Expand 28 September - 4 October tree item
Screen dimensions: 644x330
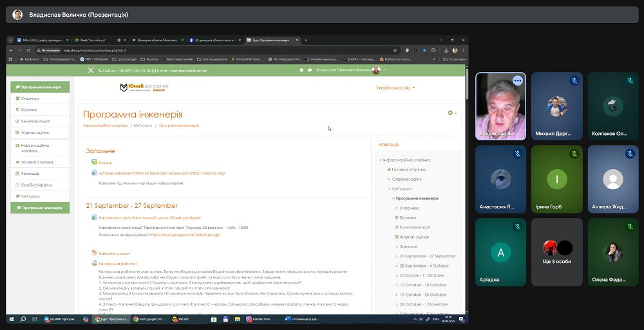coord(424,266)
